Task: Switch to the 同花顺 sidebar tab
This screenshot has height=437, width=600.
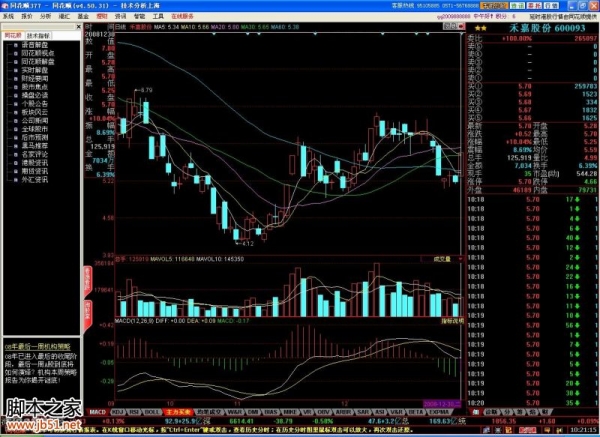Action: (13, 36)
